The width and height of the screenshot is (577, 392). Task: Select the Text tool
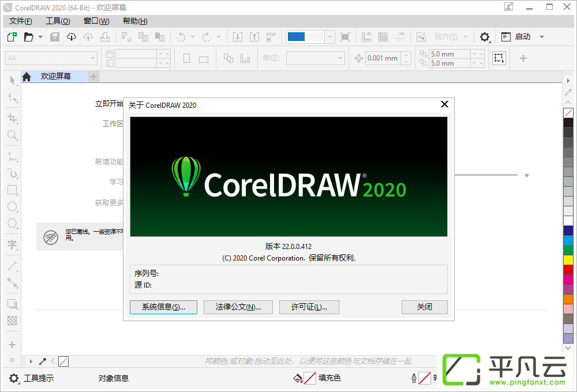(x=12, y=244)
